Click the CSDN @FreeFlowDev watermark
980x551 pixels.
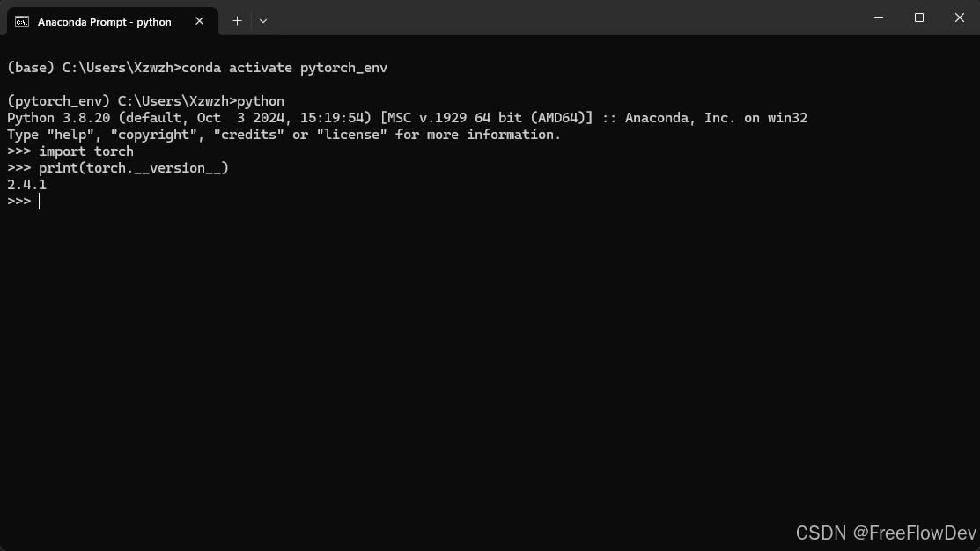tap(885, 533)
